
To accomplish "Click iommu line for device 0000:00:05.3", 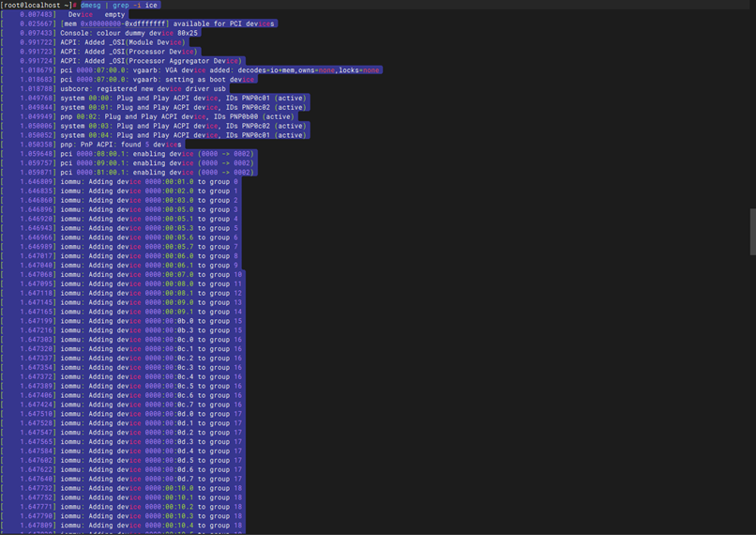I will [121, 228].
